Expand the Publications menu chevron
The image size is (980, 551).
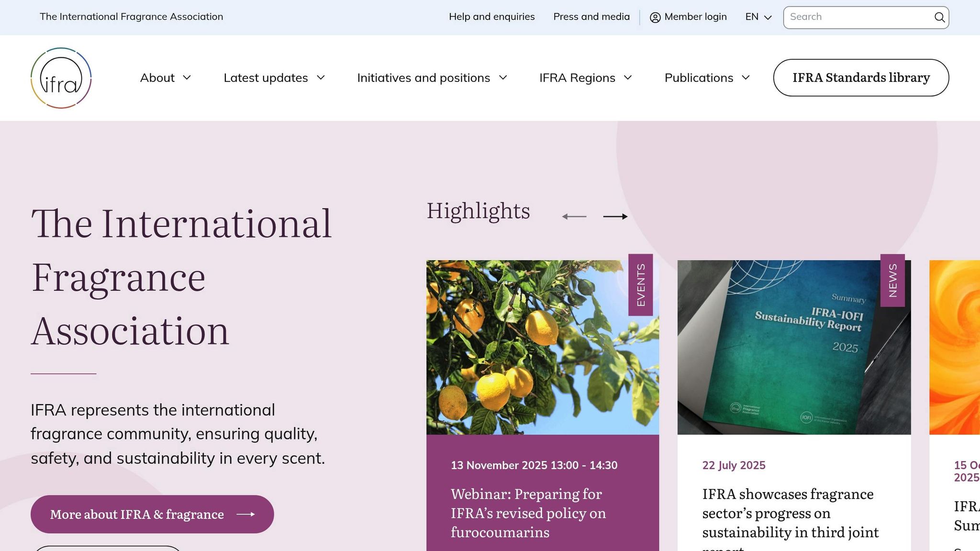pos(746,77)
